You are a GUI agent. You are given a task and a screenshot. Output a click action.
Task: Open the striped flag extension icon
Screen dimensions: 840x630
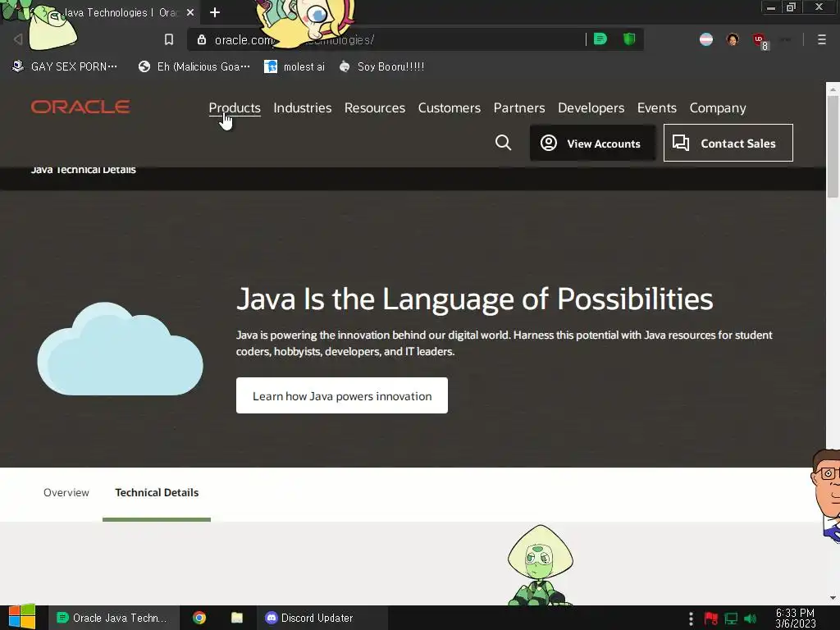[706, 39]
